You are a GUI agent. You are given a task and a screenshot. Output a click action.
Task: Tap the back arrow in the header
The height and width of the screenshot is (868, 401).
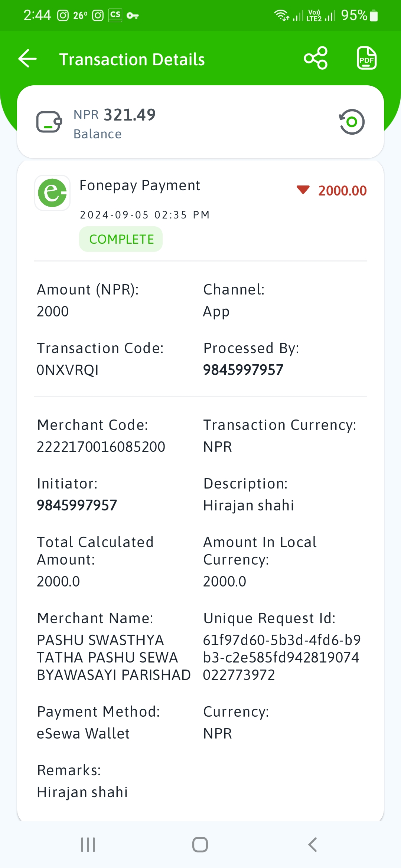(x=28, y=59)
